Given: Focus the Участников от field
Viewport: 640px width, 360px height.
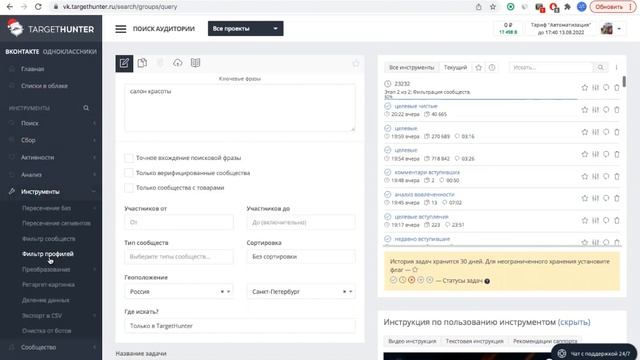Looking at the screenshot, I should [179, 222].
